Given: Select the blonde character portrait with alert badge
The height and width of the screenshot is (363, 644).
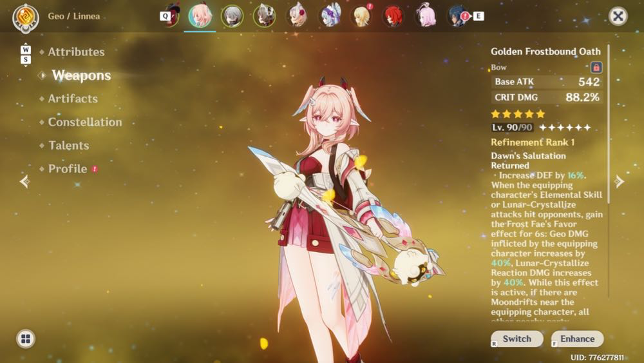Looking at the screenshot, I should 361,17.
